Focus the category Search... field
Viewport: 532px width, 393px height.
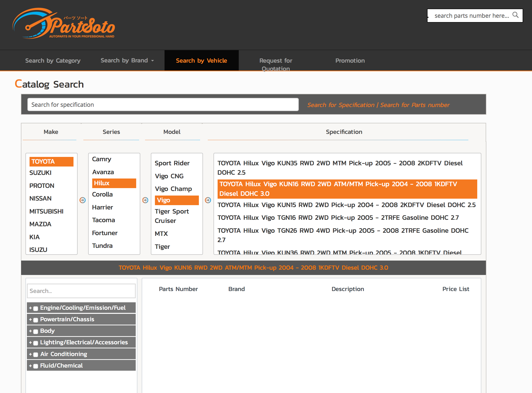81,291
